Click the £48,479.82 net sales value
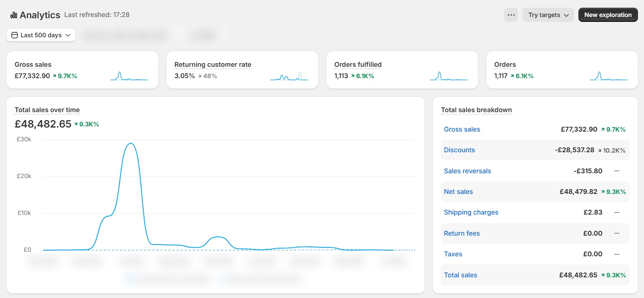The width and height of the screenshot is (644, 298). pyautogui.click(x=578, y=192)
